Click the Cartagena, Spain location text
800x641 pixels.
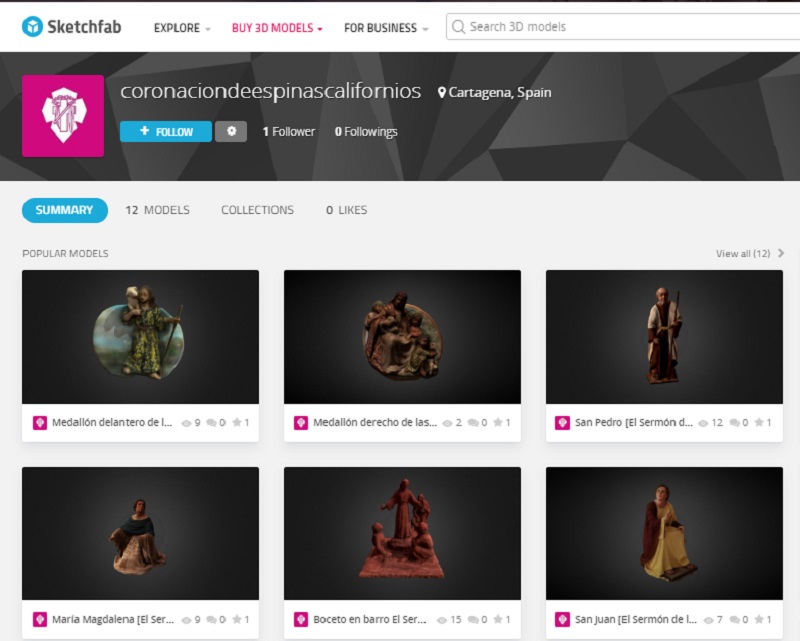[500, 92]
